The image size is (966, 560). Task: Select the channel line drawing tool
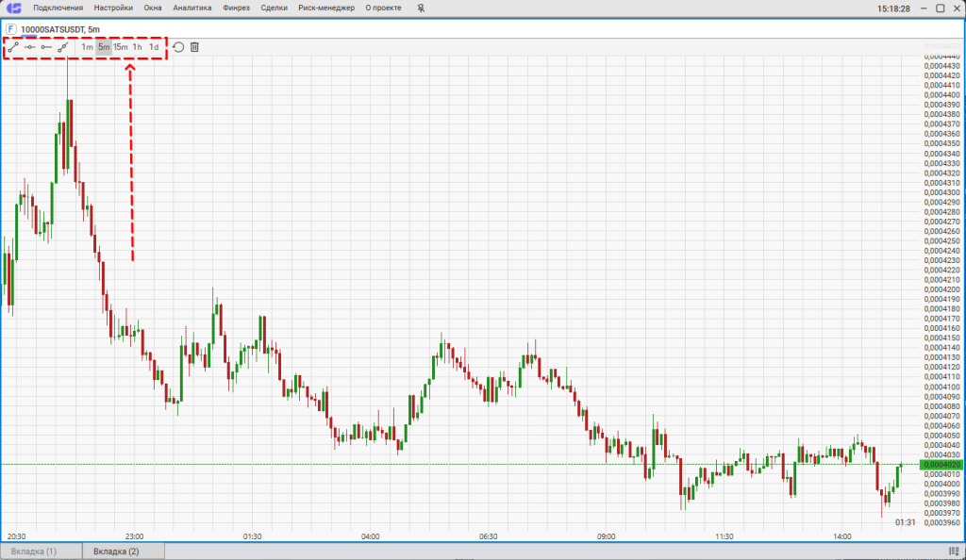63,47
